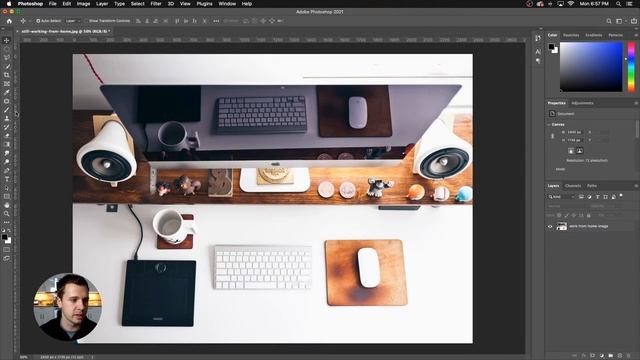Swap foreground and background colors
640x360 pixels.
pos(9,231)
